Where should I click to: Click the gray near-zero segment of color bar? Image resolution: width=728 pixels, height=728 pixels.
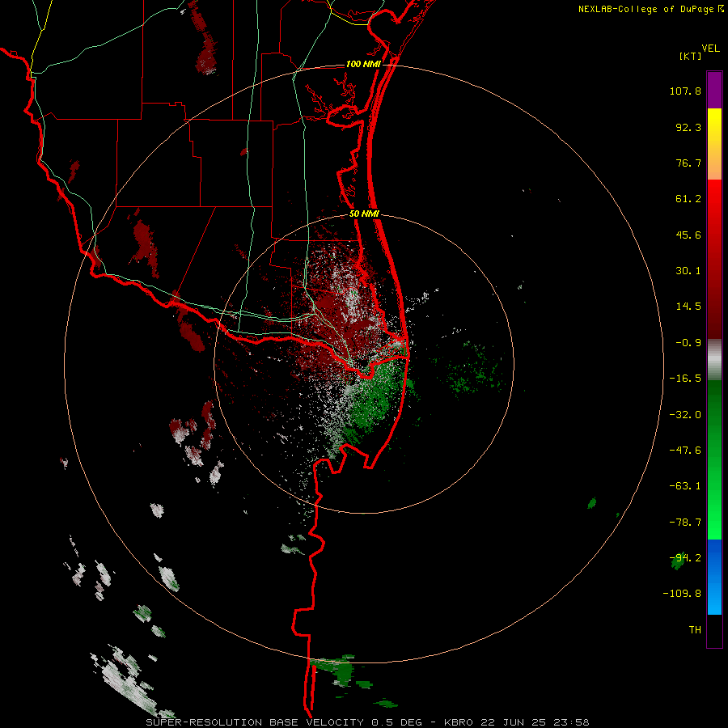tap(714, 359)
